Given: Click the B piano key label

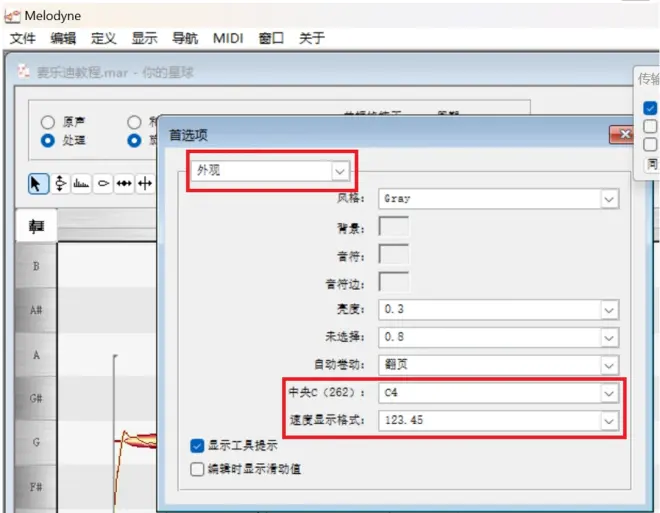Looking at the screenshot, I should point(36,266).
